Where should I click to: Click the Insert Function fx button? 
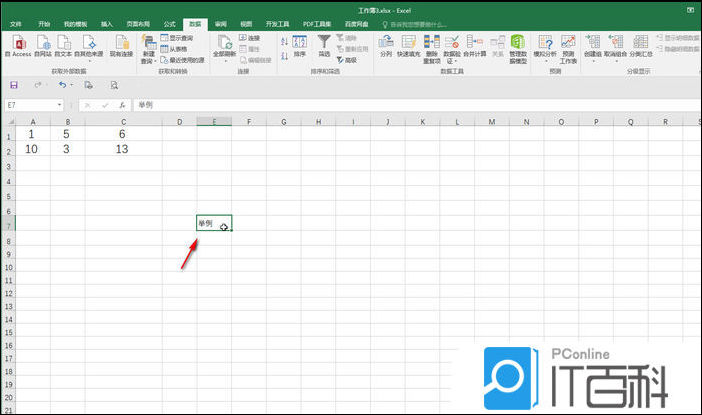click(122, 105)
